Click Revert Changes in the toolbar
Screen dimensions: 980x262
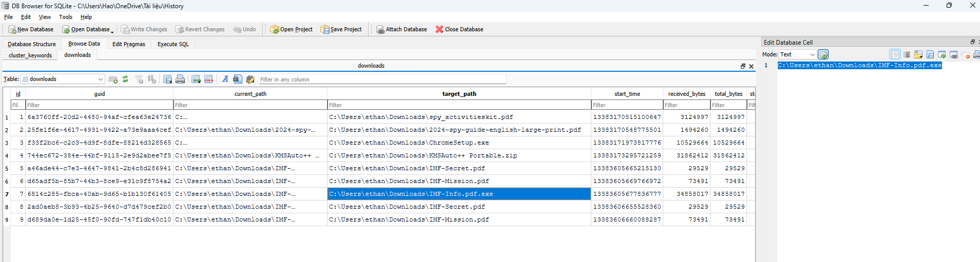click(200, 29)
